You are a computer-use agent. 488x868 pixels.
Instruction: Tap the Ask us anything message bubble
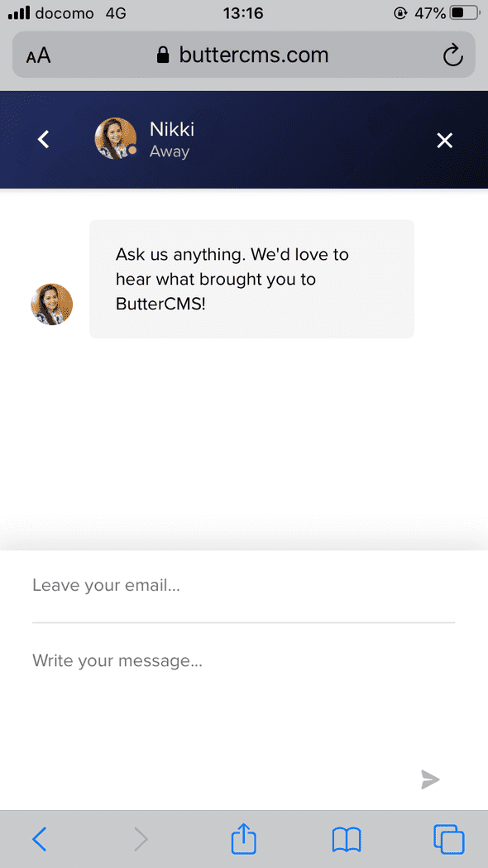[x=251, y=279]
